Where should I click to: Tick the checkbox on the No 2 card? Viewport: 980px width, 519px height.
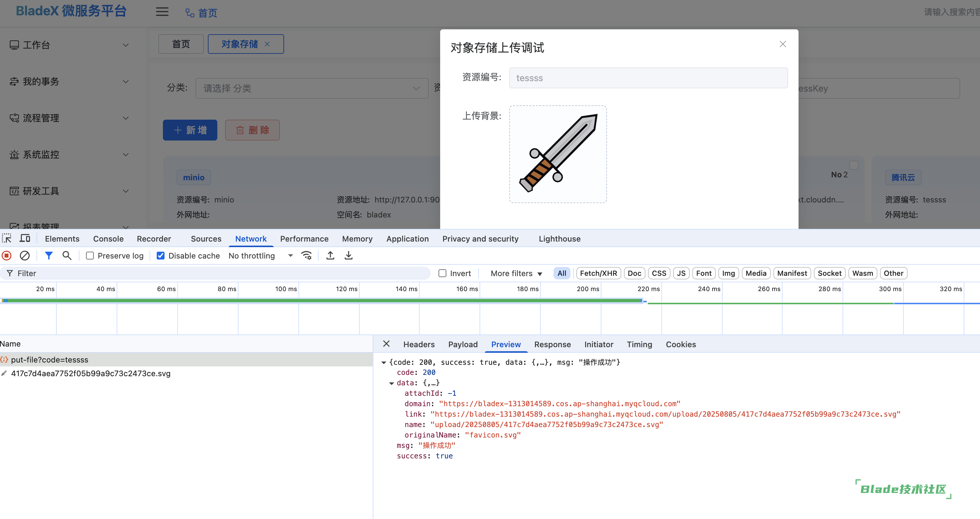click(854, 165)
